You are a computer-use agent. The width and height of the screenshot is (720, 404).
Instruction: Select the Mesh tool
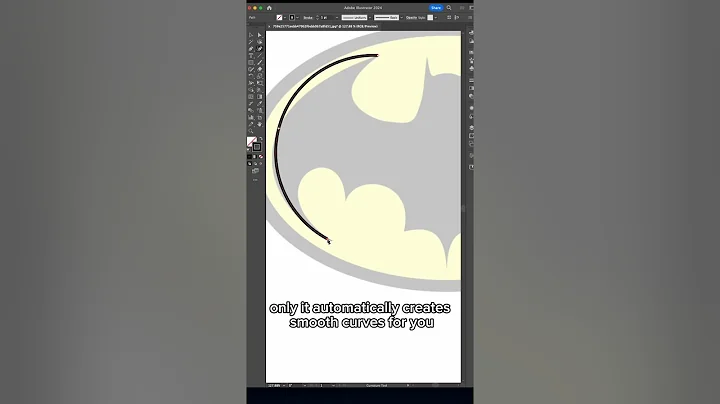[251, 96]
